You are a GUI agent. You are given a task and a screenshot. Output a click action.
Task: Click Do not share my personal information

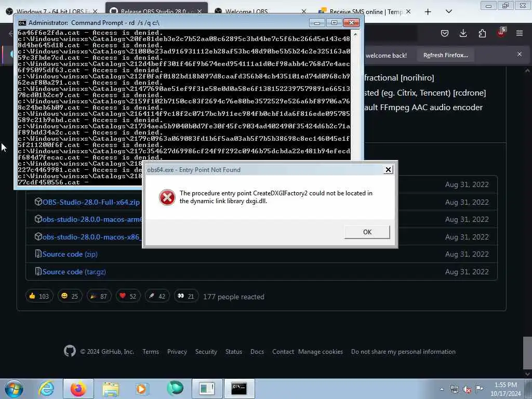[x=403, y=352]
